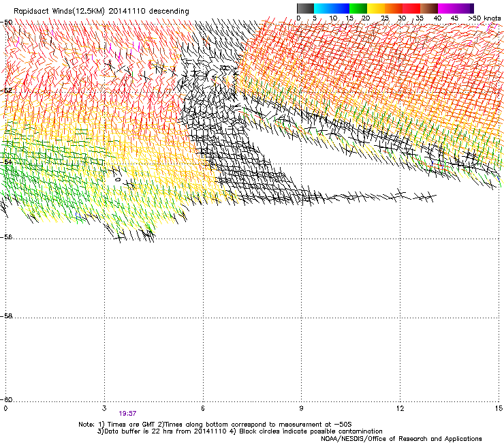Click the longitude label '0'
Viewport: 504px width, 443px height.
pyautogui.click(x=5, y=408)
